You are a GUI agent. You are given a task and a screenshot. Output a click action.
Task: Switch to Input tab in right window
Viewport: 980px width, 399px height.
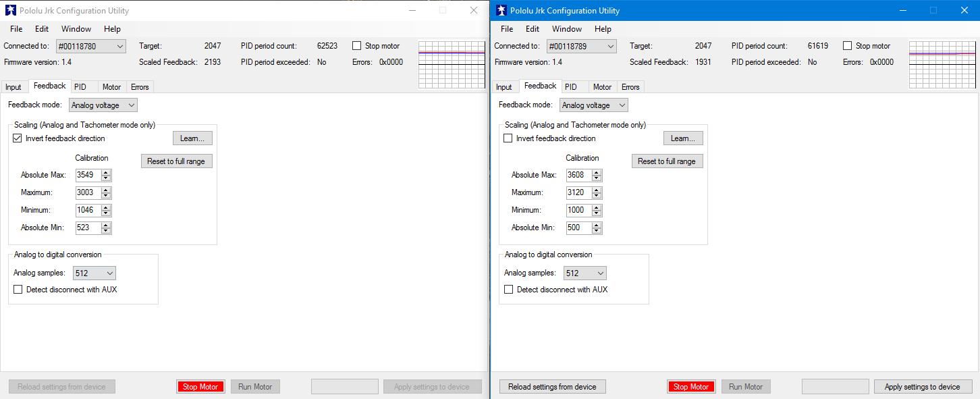504,87
